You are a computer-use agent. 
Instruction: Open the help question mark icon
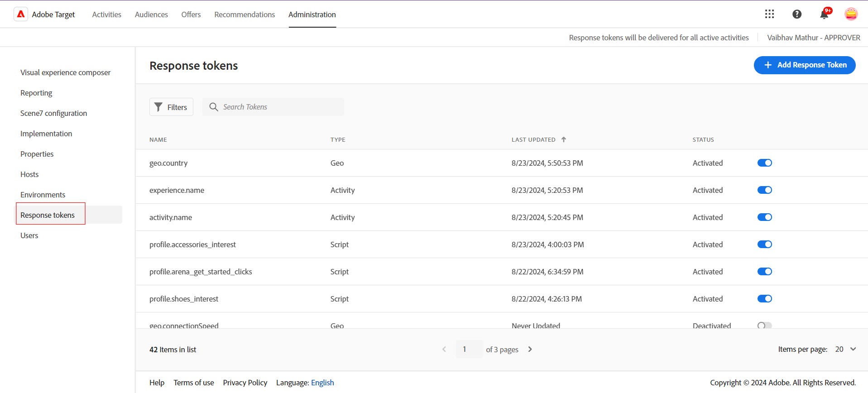tap(797, 14)
